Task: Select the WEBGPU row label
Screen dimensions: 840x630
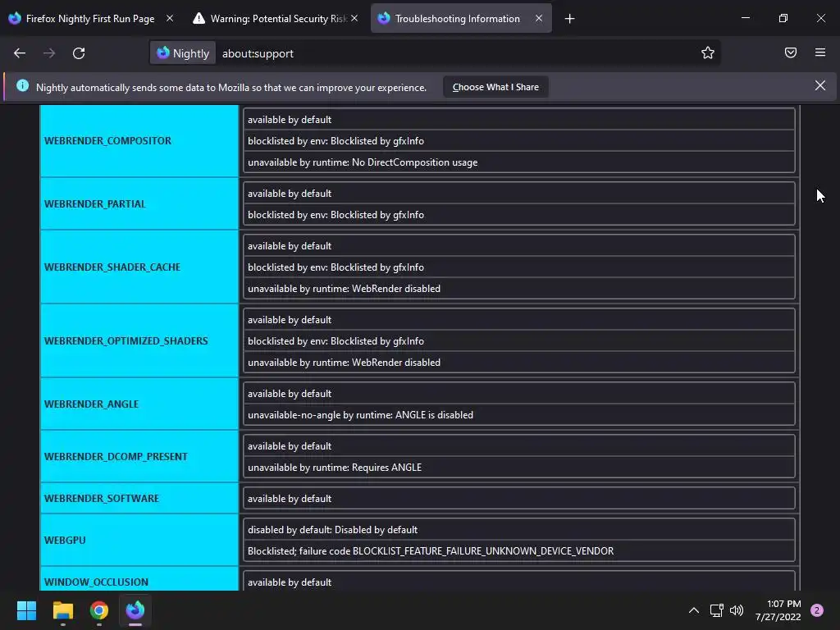Action: 65,541
